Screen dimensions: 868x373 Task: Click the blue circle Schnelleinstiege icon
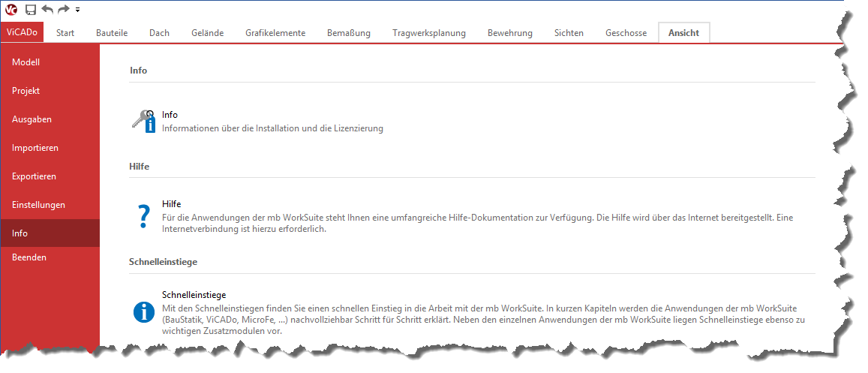(x=144, y=311)
